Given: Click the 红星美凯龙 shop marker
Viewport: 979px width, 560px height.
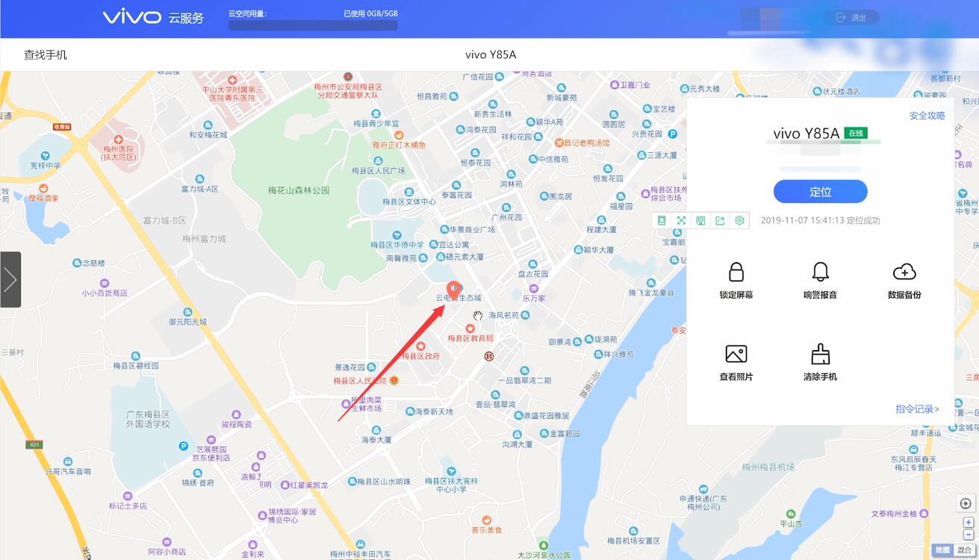Looking at the screenshot, I should 285,485.
